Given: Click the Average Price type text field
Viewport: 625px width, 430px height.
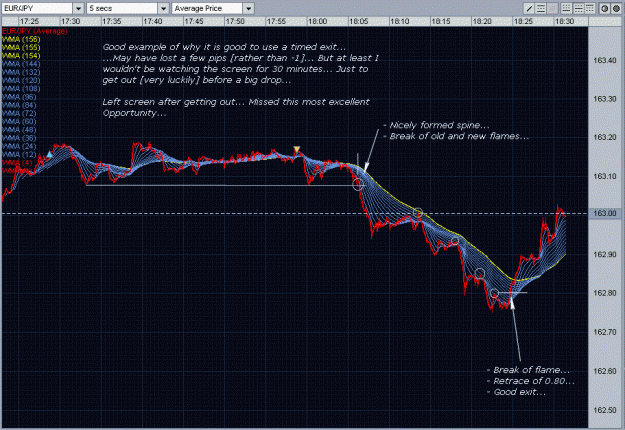Looking at the screenshot, I should point(207,8).
